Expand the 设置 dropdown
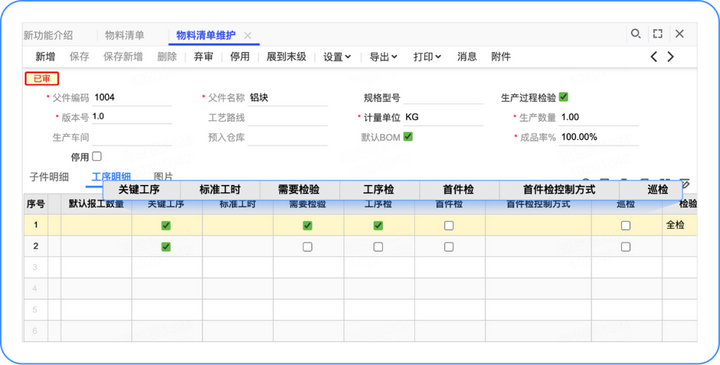Image resolution: width=720 pixels, height=365 pixels. [x=337, y=57]
